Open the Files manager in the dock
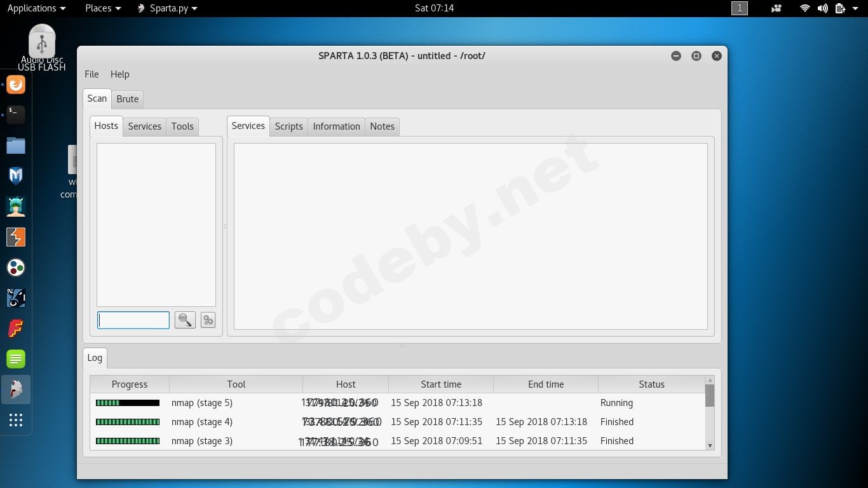 16,146
